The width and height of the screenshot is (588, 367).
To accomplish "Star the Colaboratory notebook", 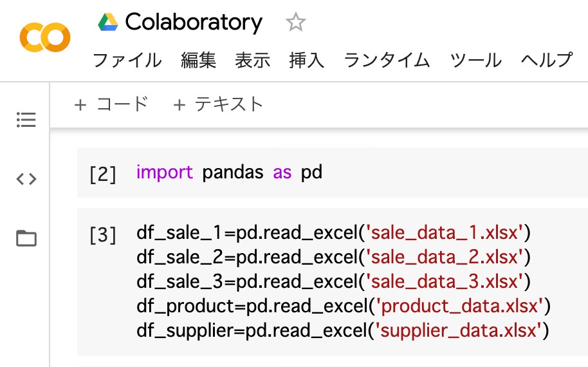I will (x=295, y=23).
